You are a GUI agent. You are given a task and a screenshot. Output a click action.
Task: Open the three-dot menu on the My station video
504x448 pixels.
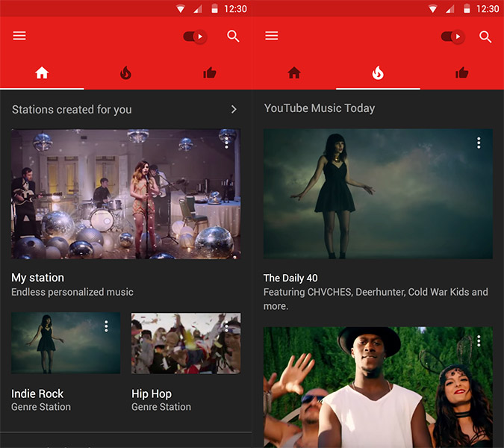click(226, 143)
